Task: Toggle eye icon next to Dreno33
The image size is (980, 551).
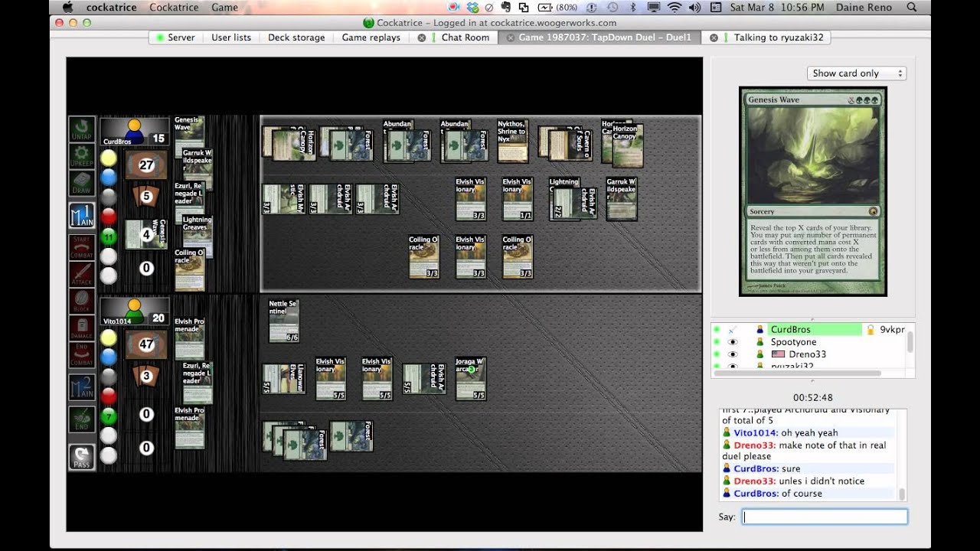Action: coord(733,354)
